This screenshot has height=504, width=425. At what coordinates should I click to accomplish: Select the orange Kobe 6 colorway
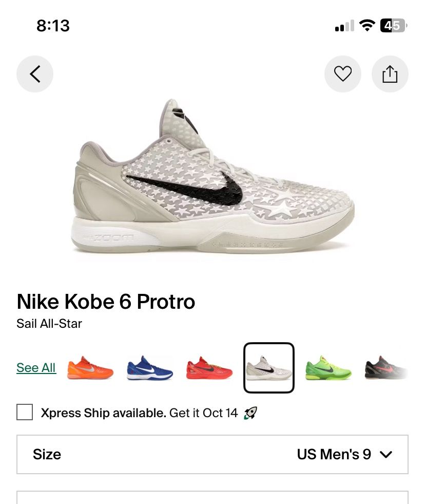[x=90, y=368]
